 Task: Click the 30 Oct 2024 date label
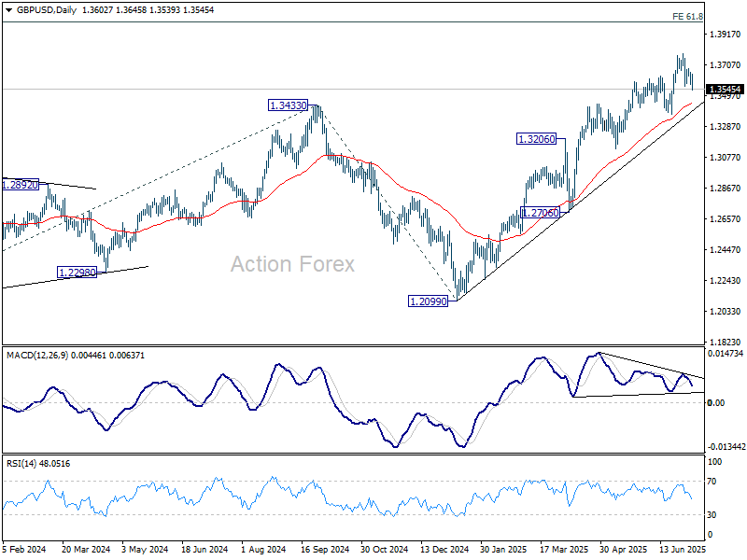click(384, 549)
